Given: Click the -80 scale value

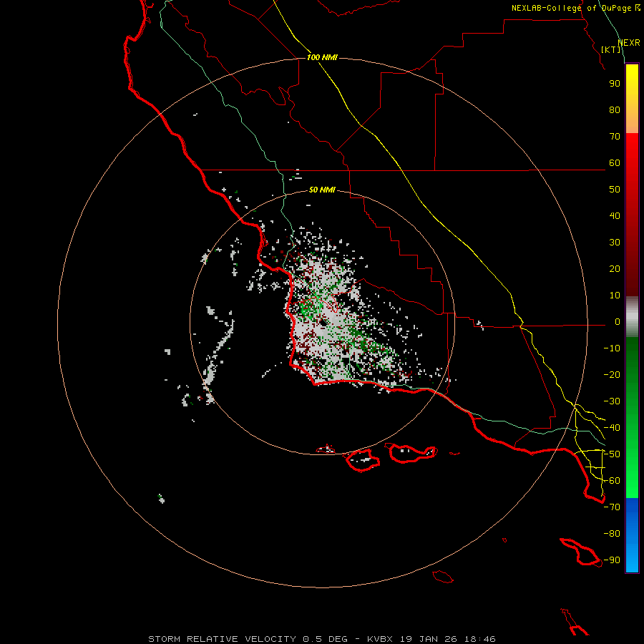Looking at the screenshot, I should click(x=612, y=534).
